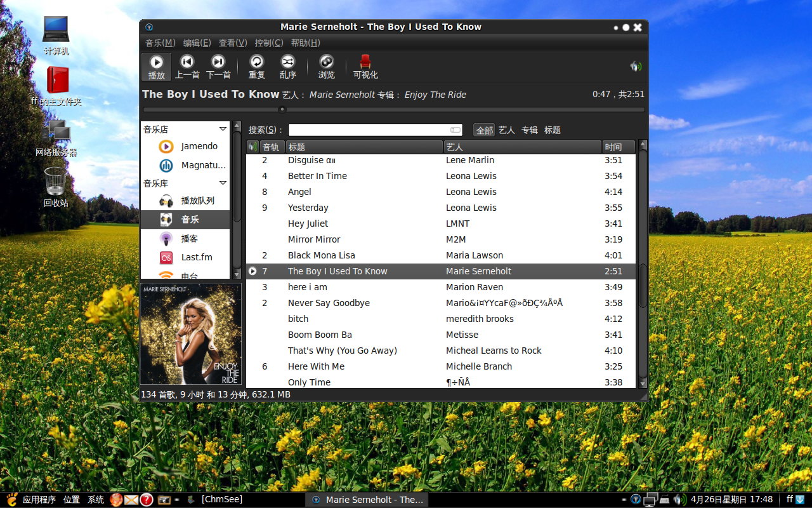Select the song 'Hey Juliet'
Screen dimensions: 812x508
click(x=441, y=224)
